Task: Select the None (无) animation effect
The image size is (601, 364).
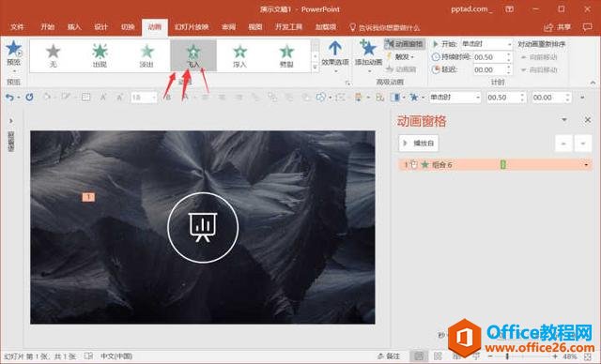Action: (x=53, y=55)
